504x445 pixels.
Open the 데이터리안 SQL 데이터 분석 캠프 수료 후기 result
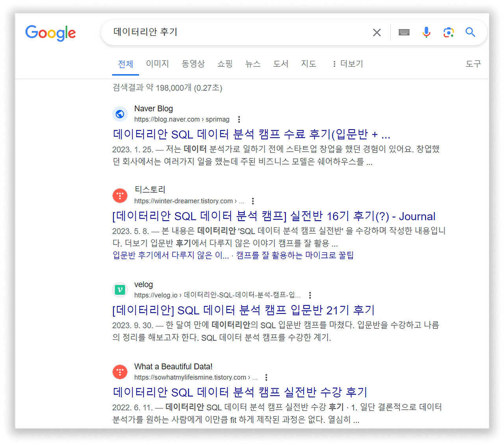point(252,134)
